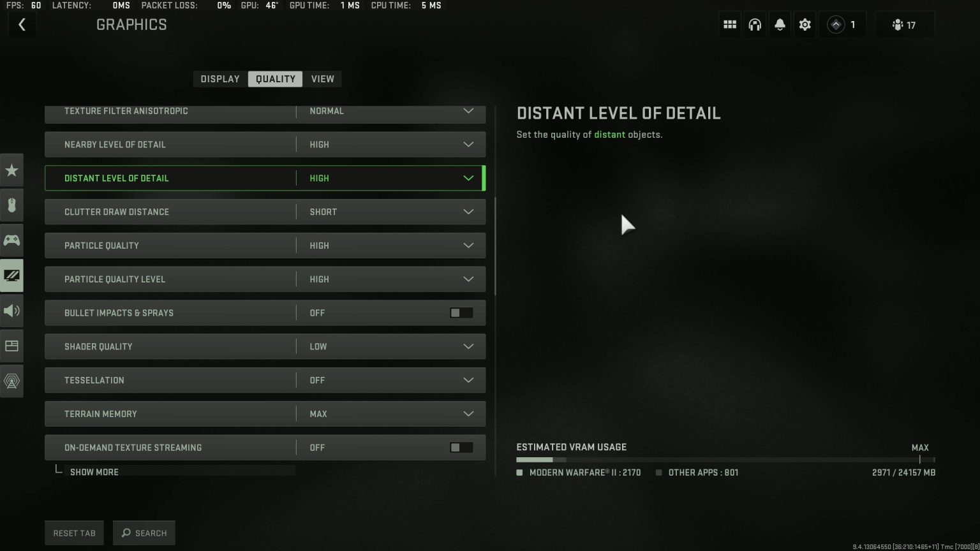Select the favorites star icon in sidebar
The image size is (980, 551).
click(11, 170)
